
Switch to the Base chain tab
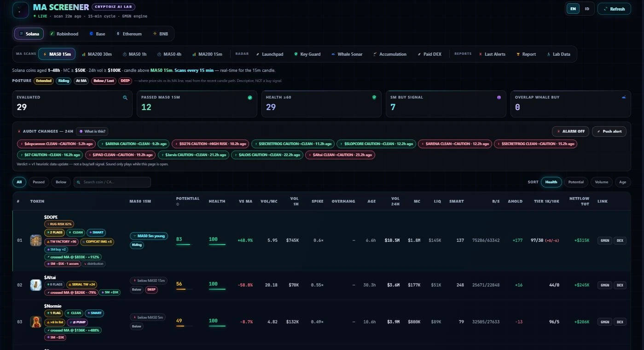click(98, 34)
